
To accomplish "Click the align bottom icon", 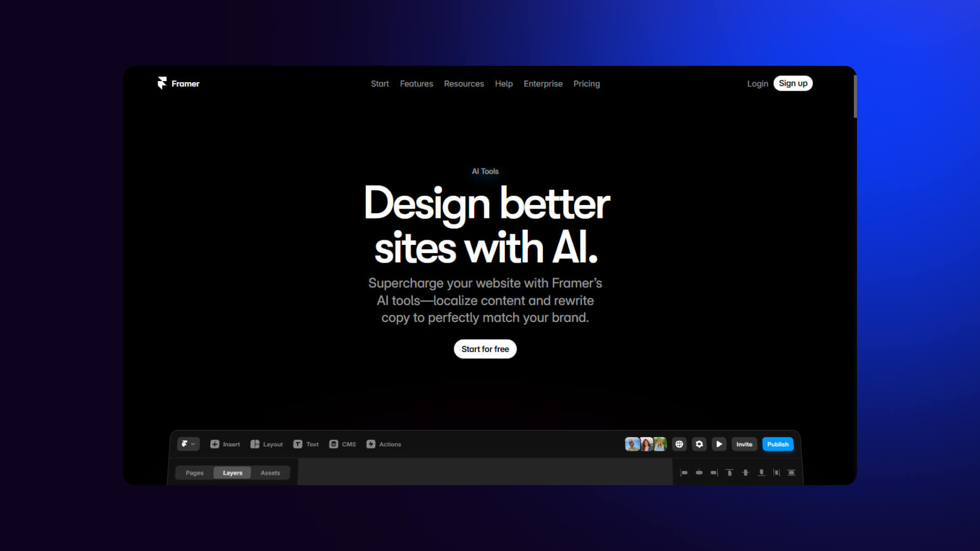I will tap(761, 472).
